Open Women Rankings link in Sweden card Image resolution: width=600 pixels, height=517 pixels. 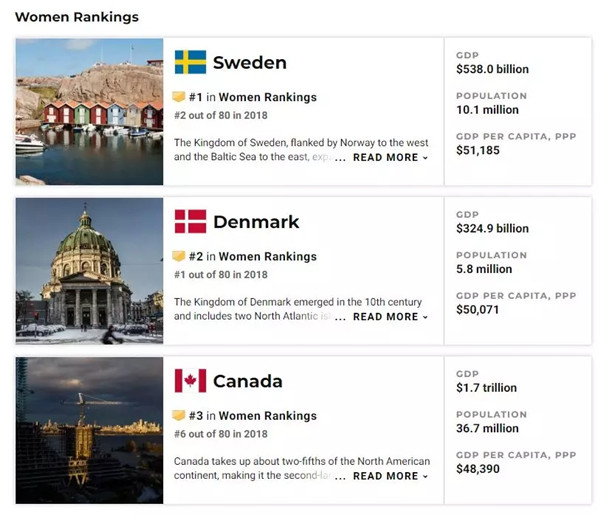point(267,98)
